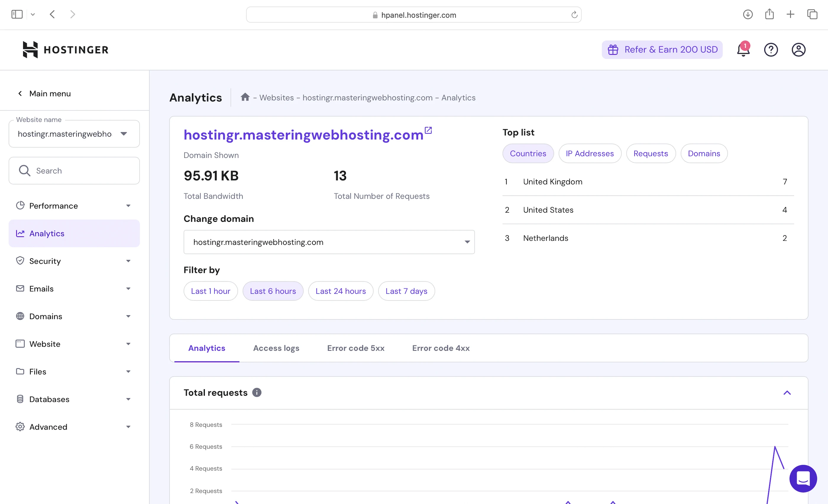This screenshot has width=828, height=504.
Task: Open domain in new tab icon
Action: [428, 130]
